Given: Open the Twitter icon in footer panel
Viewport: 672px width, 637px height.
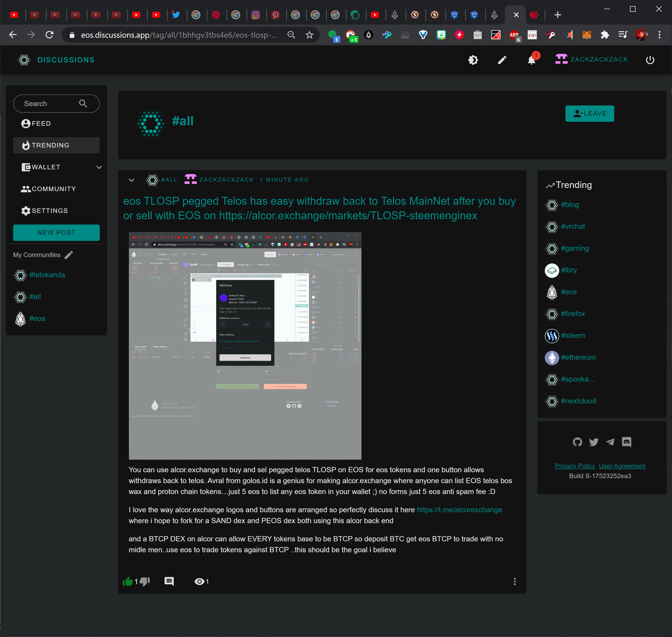Looking at the screenshot, I should click(594, 442).
